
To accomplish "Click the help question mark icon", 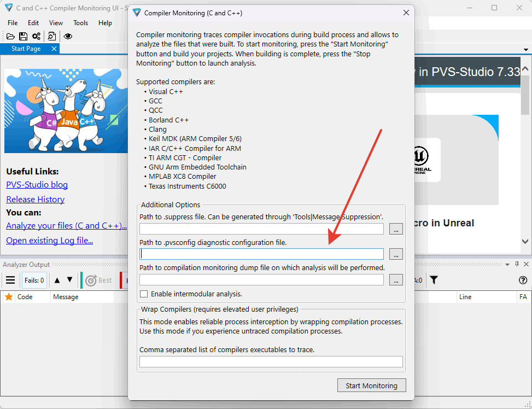I will (523, 281).
